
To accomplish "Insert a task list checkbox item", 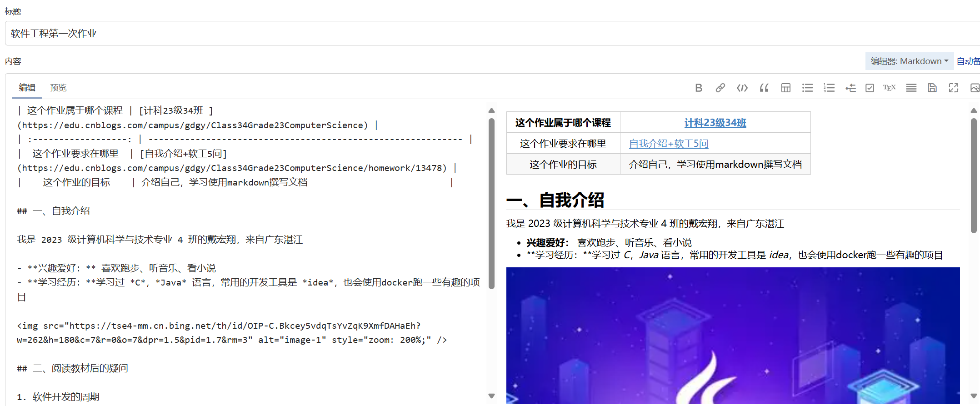I will pos(870,88).
